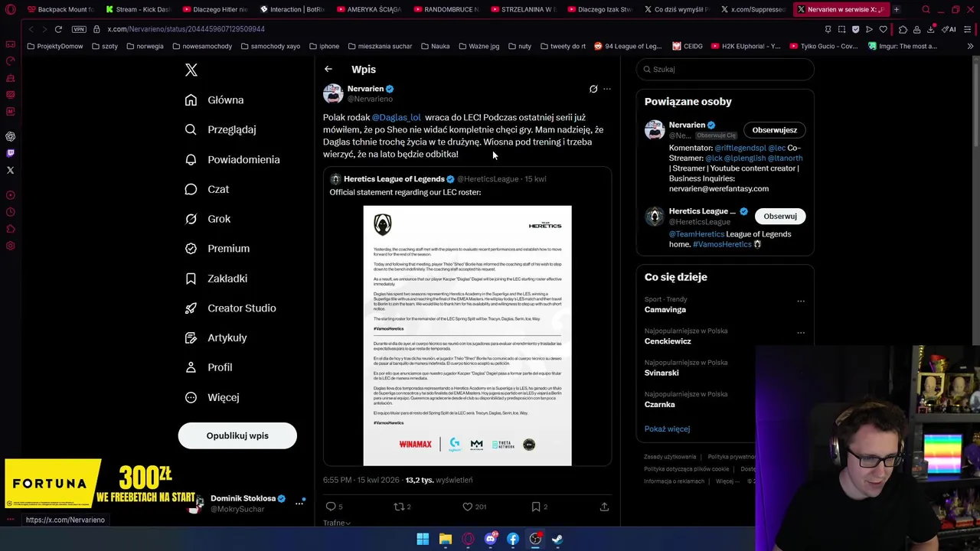Open File Explorer from the taskbar
The height and width of the screenshot is (551, 980).
445,539
